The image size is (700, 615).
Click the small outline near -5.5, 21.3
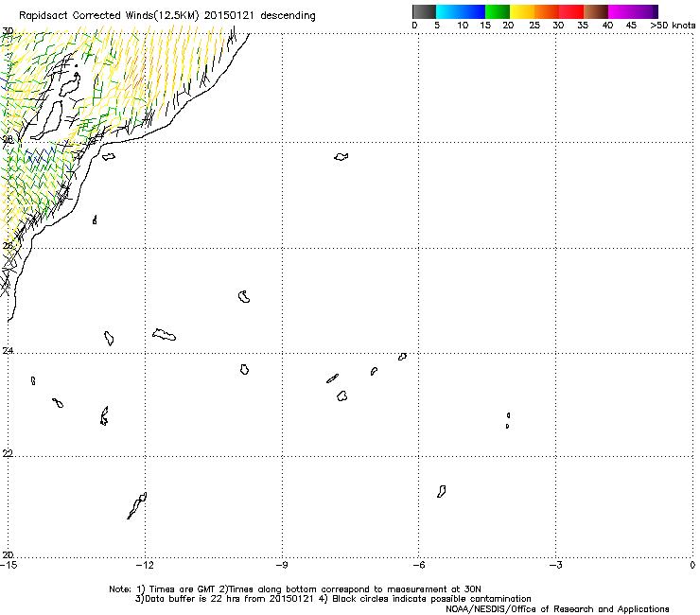coord(441,492)
